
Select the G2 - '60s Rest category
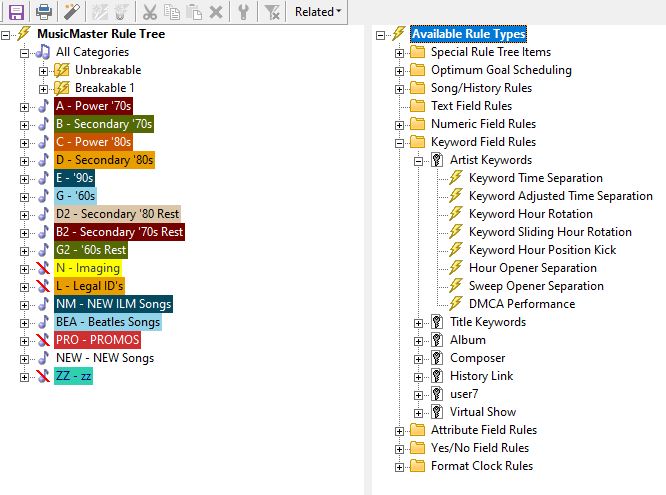pos(91,250)
